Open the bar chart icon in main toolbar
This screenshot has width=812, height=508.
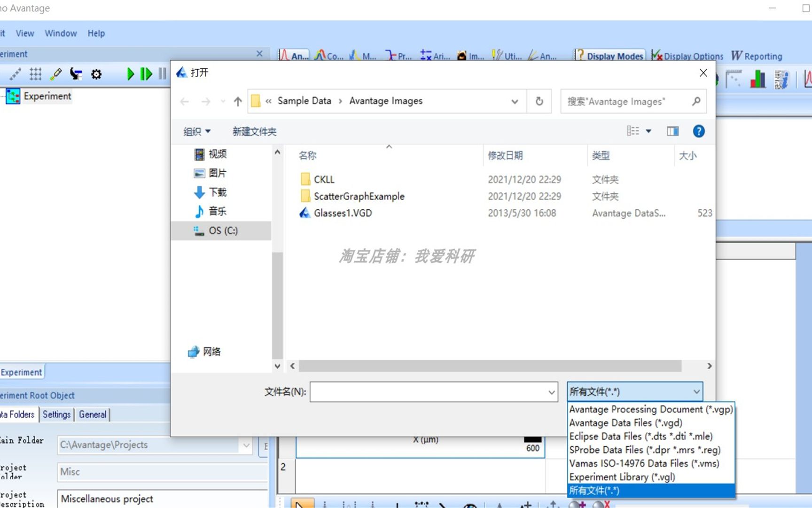tap(757, 79)
